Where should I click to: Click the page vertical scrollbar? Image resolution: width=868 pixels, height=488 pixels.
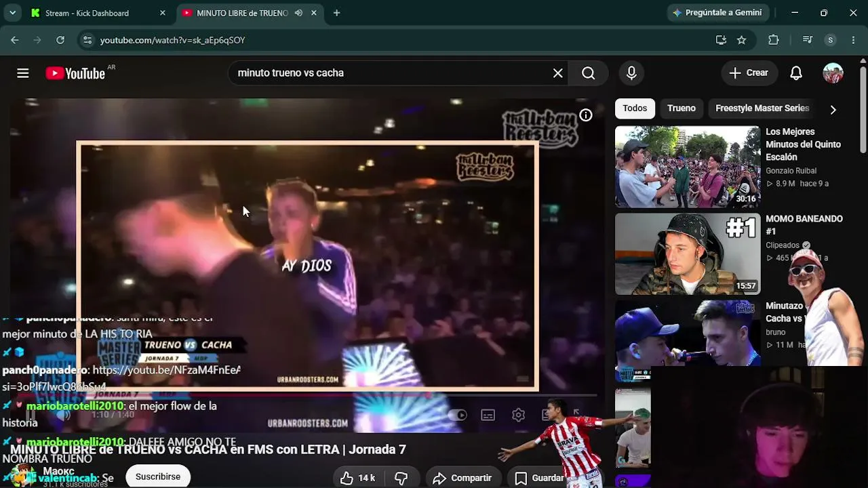click(x=863, y=108)
